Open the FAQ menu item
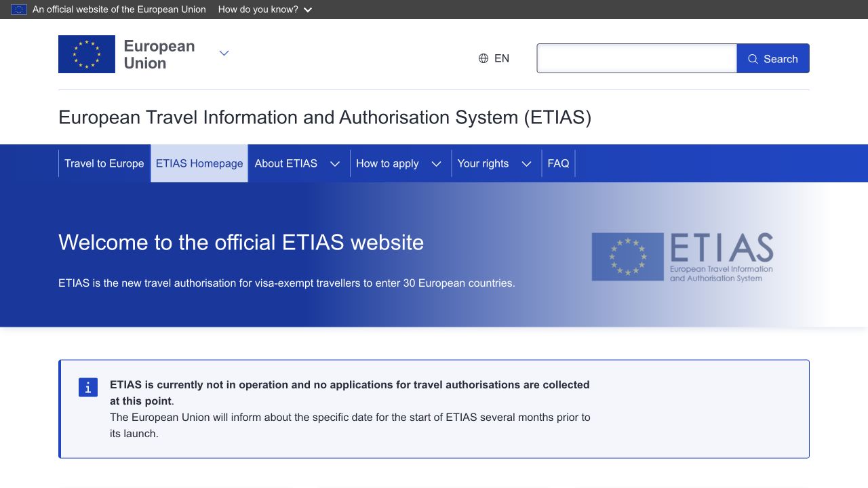This screenshot has height=488, width=868. click(x=559, y=163)
